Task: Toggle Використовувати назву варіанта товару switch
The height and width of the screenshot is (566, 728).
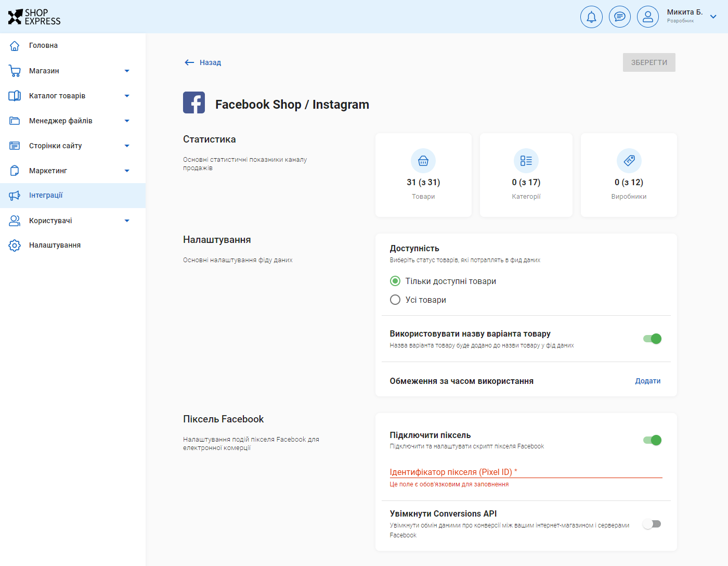Action: [652, 339]
